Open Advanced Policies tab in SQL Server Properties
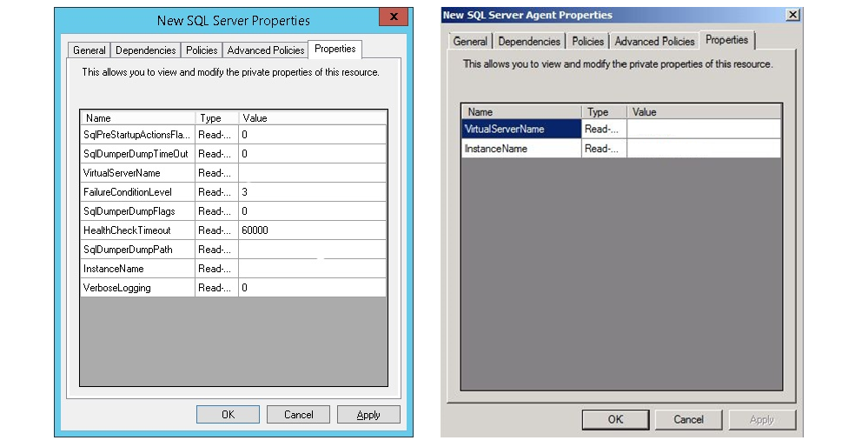 (x=266, y=50)
